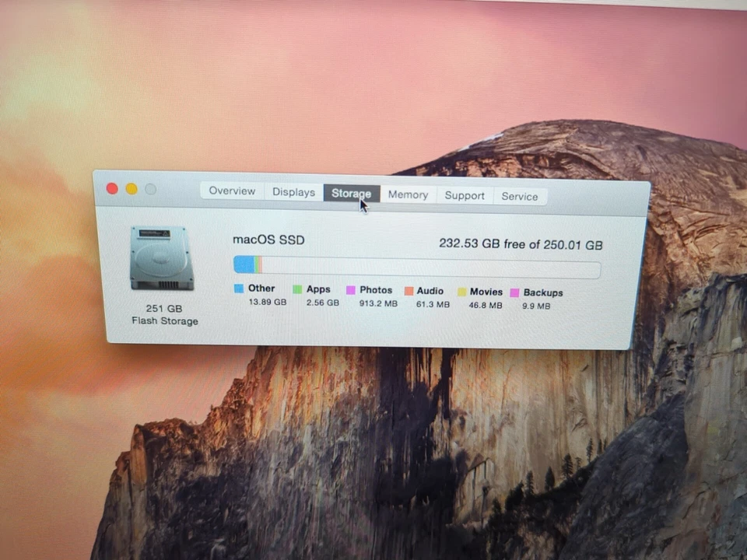Open the Displays tab
This screenshot has height=560, width=747.
click(293, 191)
